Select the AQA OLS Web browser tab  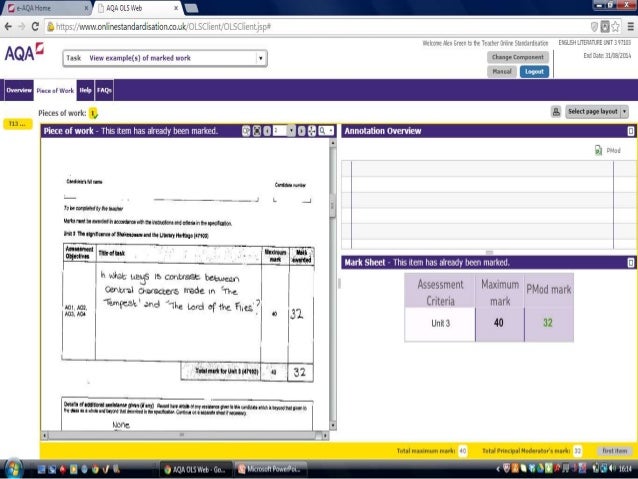point(138,8)
